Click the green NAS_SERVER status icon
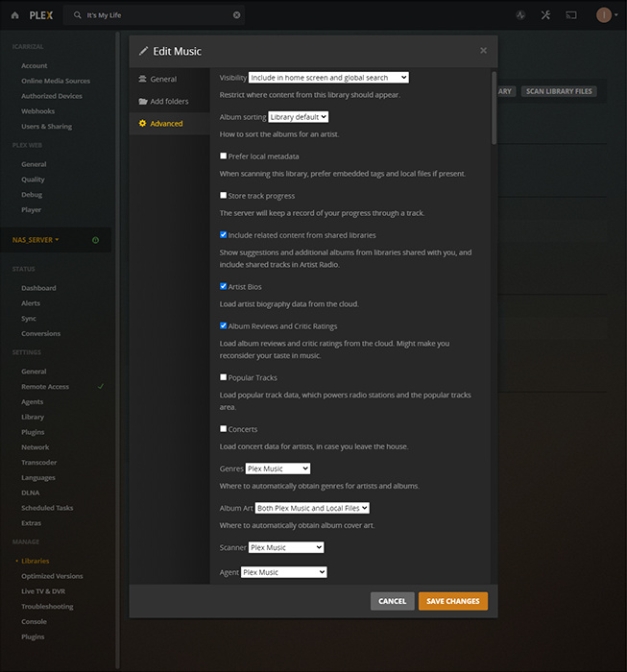 pyautogui.click(x=96, y=240)
